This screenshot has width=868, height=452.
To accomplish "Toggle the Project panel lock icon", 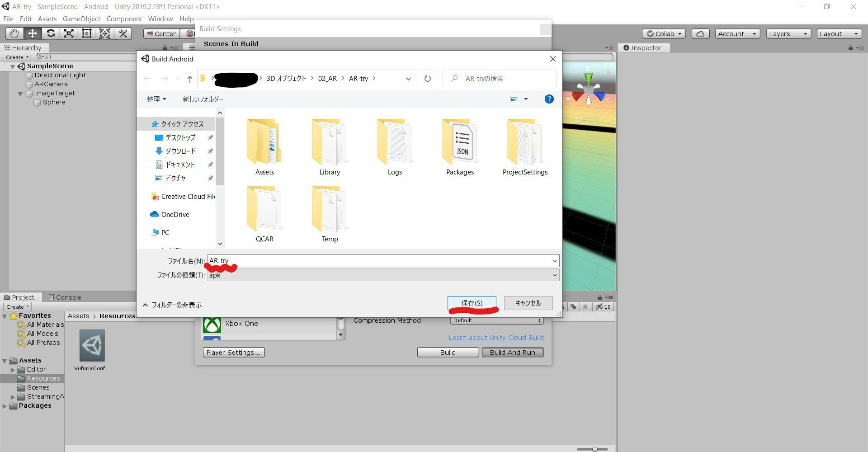I will (x=599, y=297).
